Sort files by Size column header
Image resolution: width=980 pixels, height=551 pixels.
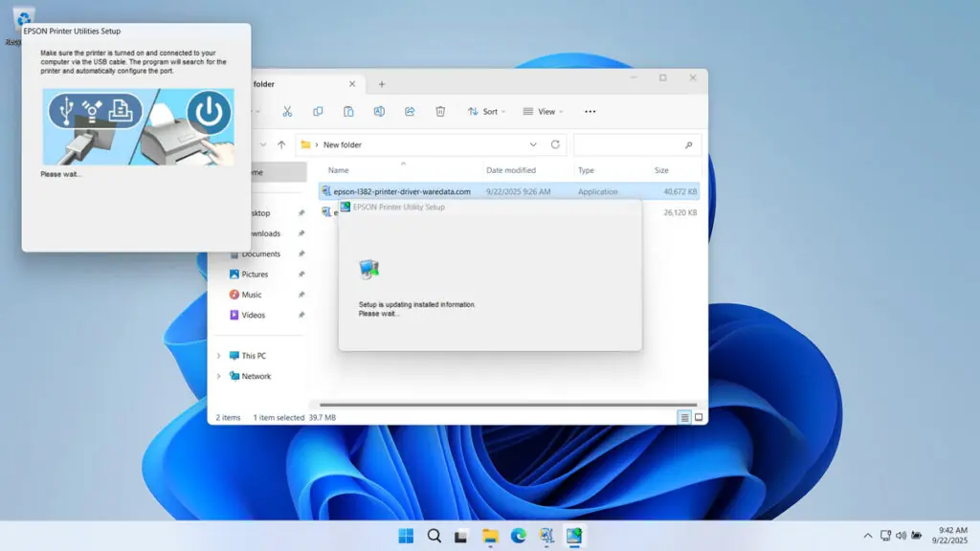pos(661,170)
